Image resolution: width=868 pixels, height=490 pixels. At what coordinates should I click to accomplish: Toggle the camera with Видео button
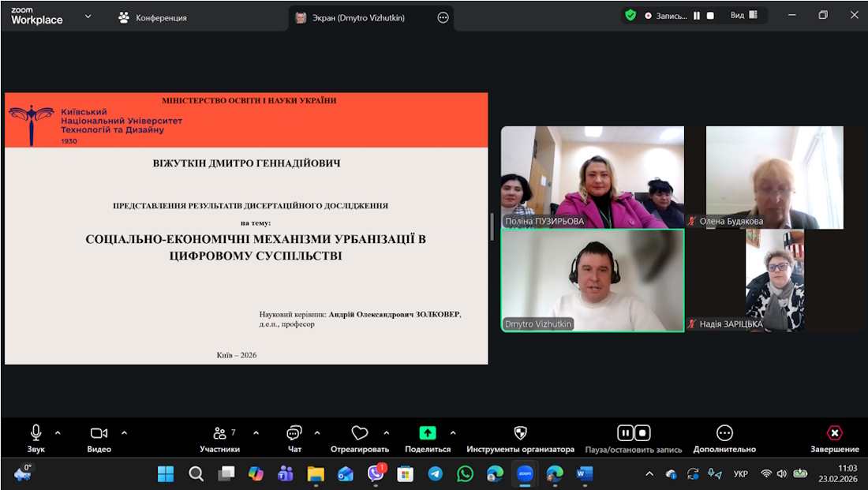[x=99, y=433]
